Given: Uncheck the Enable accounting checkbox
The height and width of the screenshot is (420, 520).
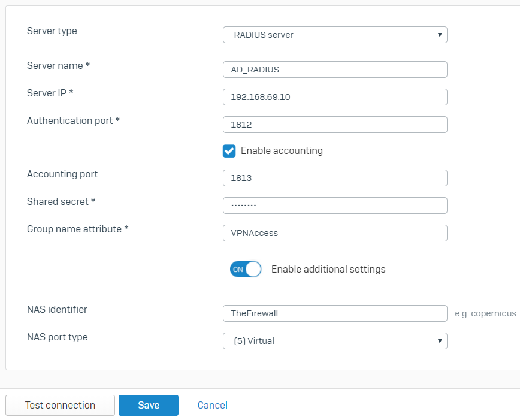Looking at the screenshot, I should (229, 151).
